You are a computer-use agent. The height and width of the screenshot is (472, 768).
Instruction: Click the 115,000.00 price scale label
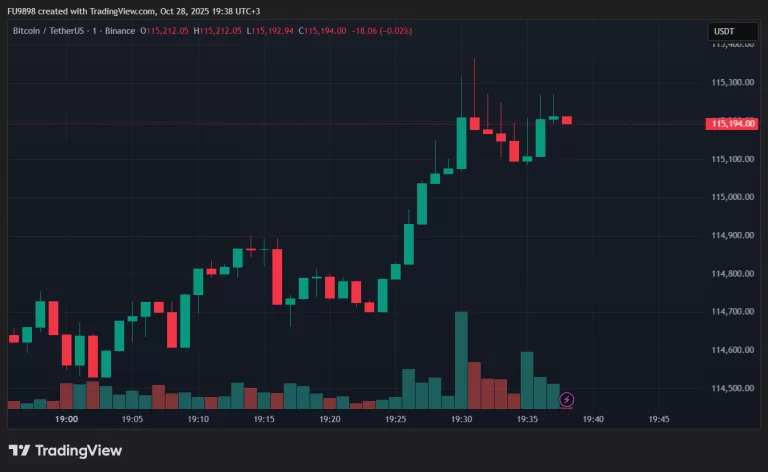732,197
